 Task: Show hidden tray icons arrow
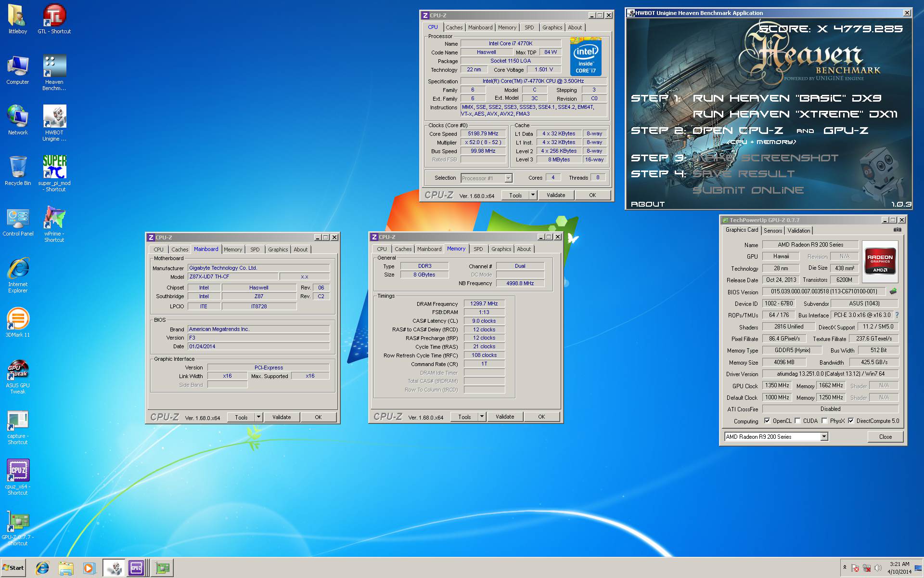pyautogui.click(x=845, y=568)
